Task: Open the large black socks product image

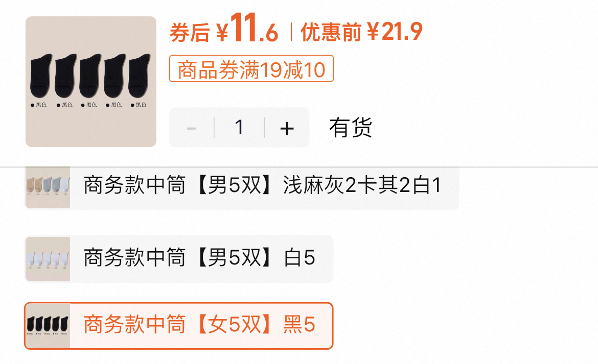Action: click(x=91, y=82)
